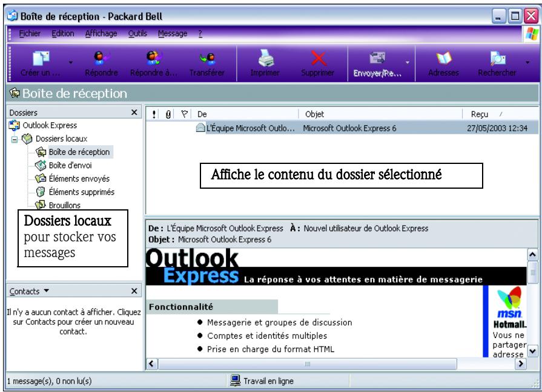Image resolution: width=542 pixels, height=392 pixels.
Task: Click the Répondre à tous toolbar icon
Action: [x=153, y=57]
